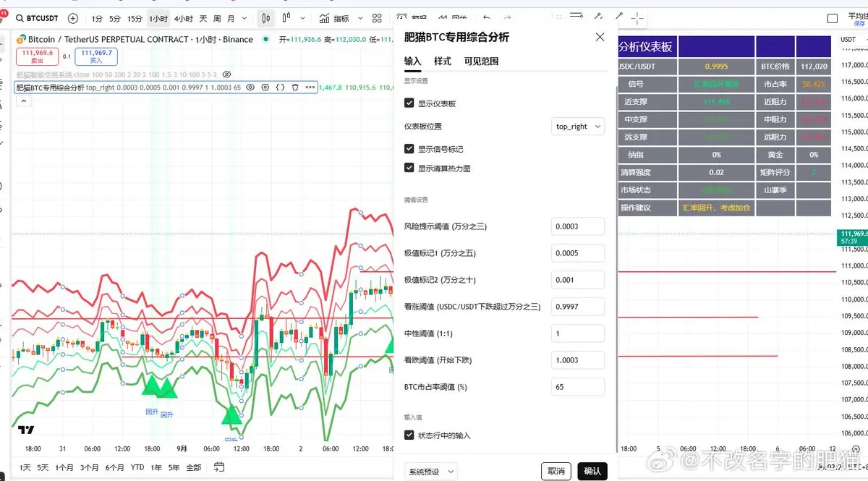Viewport: 868px width, 481px height.
Task: Select the 5分 timeframe
Action: pyautogui.click(x=115, y=18)
